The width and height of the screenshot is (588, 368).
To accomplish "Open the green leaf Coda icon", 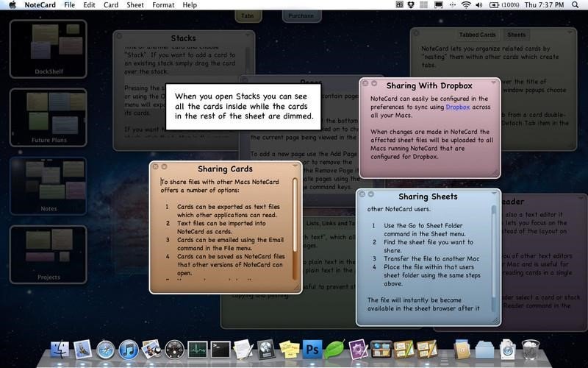I will pos(334,349).
